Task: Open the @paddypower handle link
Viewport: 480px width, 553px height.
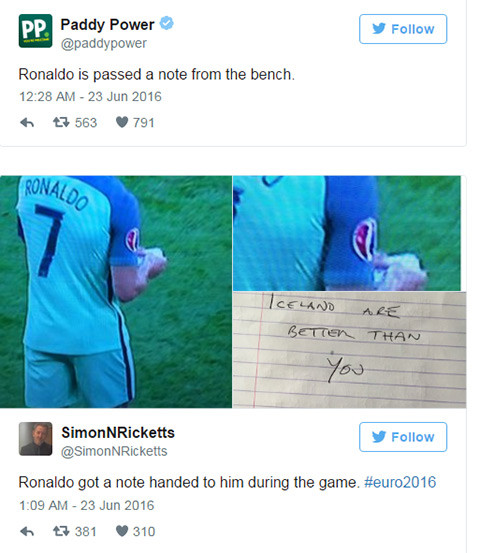Action: pos(104,43)
